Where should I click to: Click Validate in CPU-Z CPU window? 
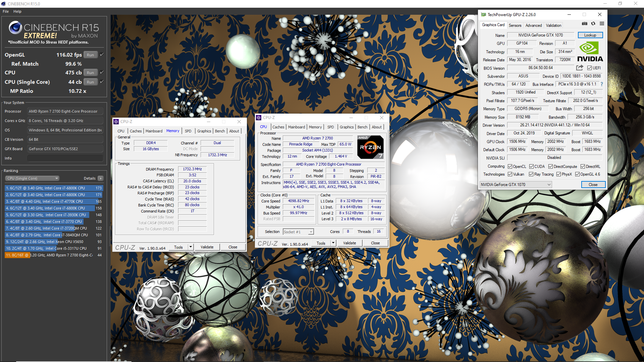(x=350, y=243)
